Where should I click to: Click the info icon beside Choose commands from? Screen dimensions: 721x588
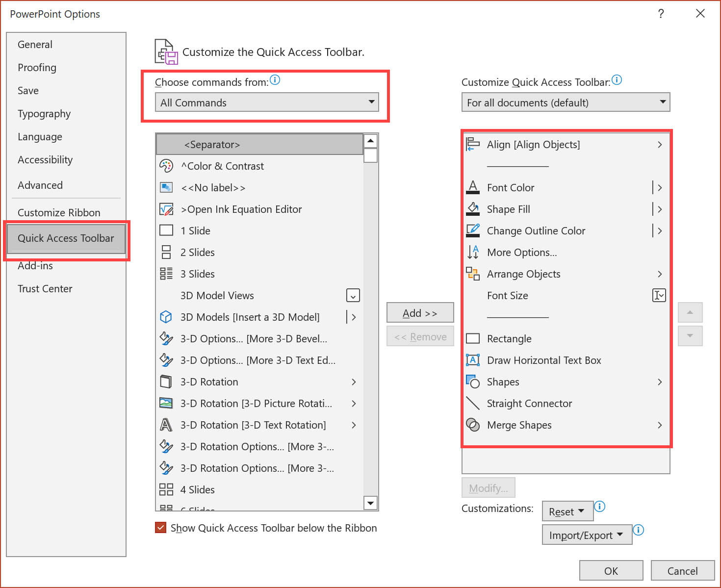275,80
